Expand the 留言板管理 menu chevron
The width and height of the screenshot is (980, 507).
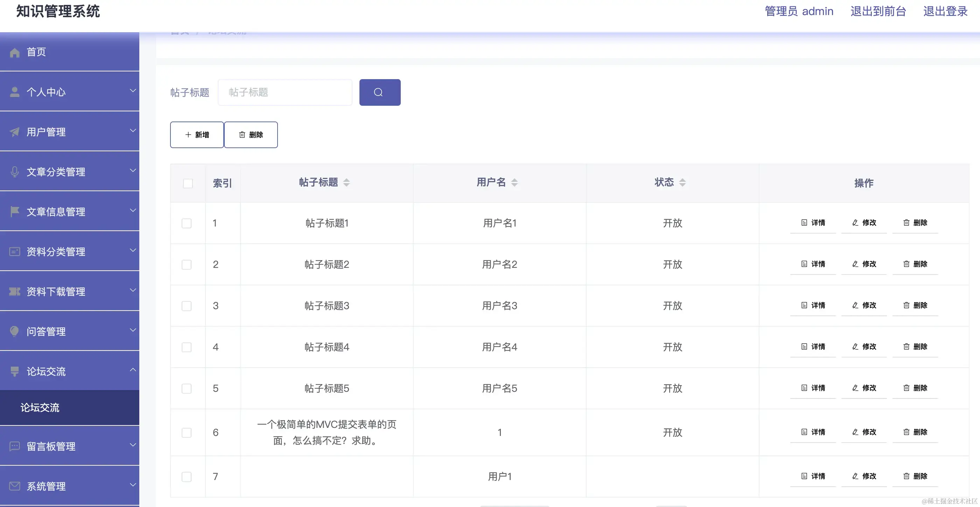[133, 445]
